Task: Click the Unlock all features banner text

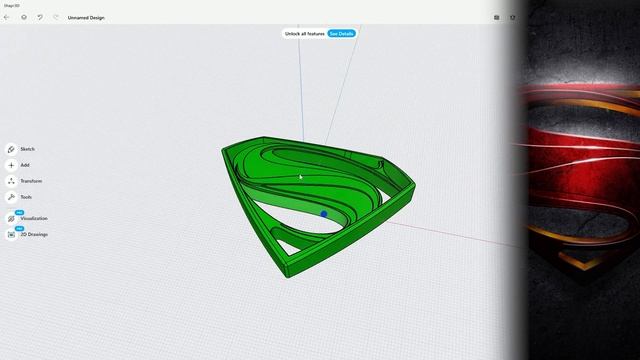Action: [x=304, y=34]
